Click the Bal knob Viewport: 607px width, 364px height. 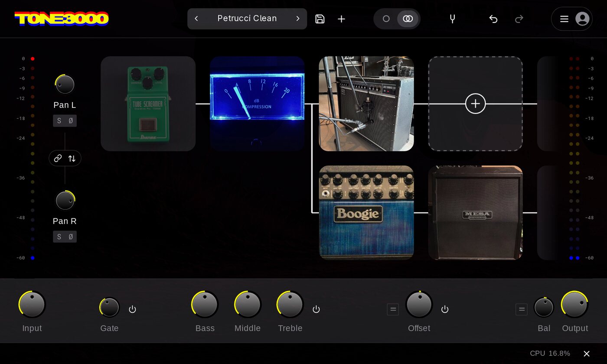[x=544, y=308]
